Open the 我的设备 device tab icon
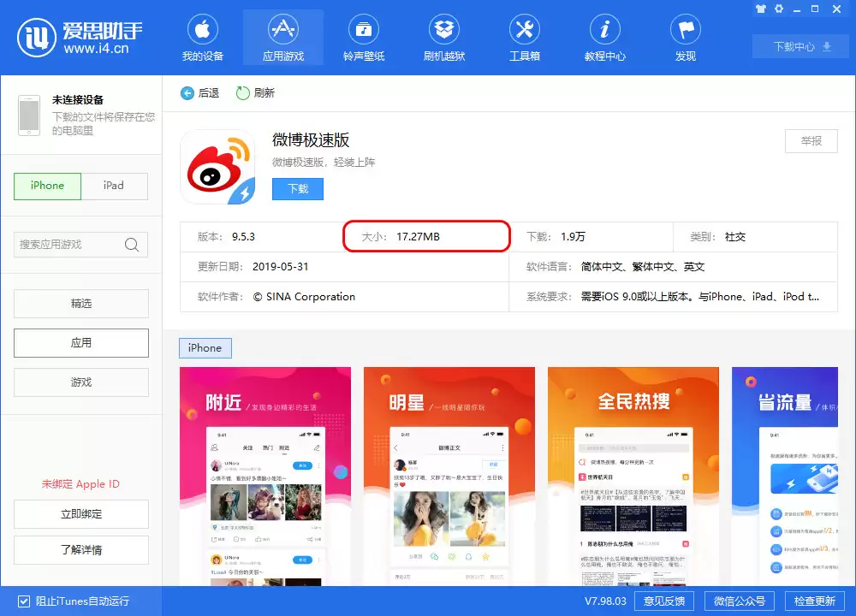856x616 pixels. pos(203,29)
